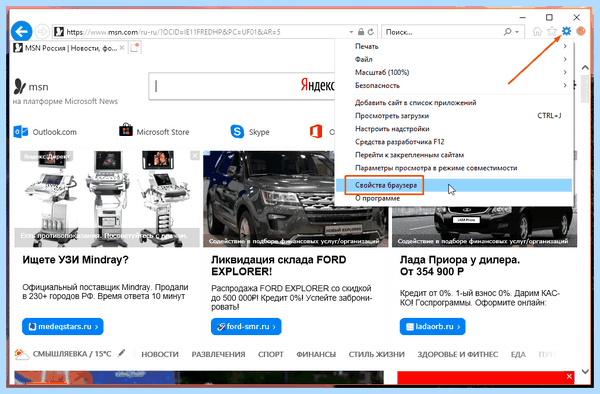Open the ФИНАНСЫ navigation tab
600x394 pixels.
[x=316, y=354]
